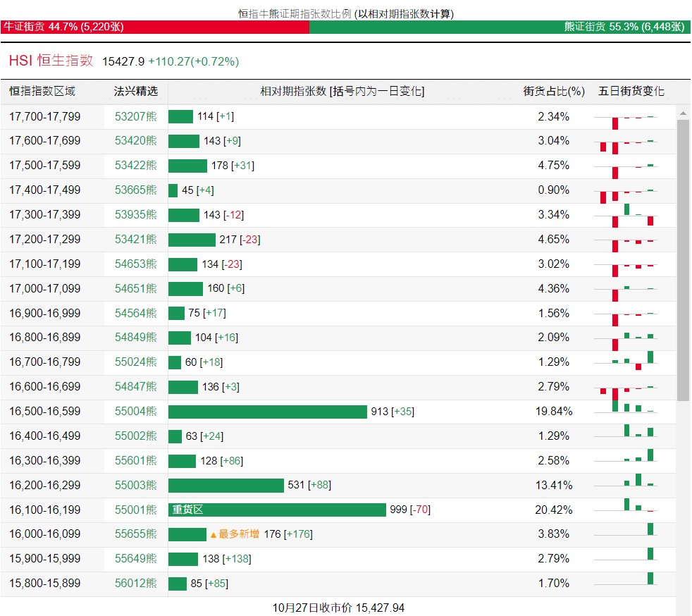
Task: Click the red 牛证街货 44.7% bar
Action: (155, 27)
